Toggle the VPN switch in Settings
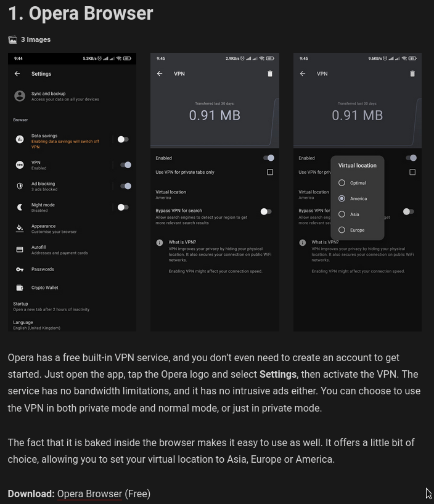This screenshot has width=434, height=504. [126, 165]
